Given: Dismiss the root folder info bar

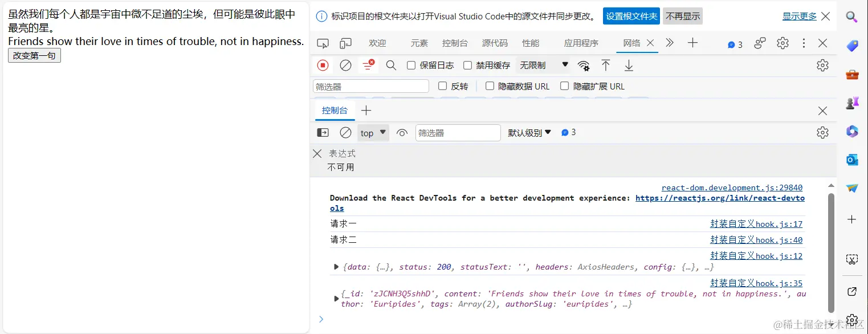Looking at the screenshot, I should click(x=826, y=17).
